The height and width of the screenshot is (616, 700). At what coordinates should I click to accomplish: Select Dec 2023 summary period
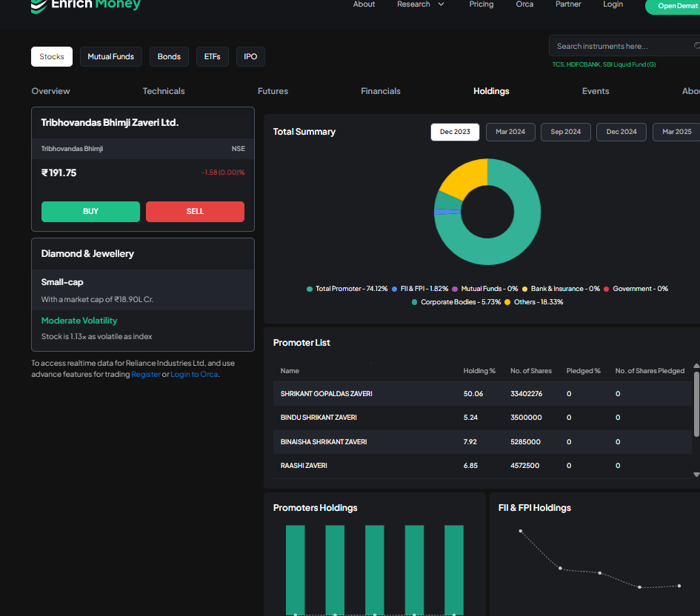click(x=455, y=132)
